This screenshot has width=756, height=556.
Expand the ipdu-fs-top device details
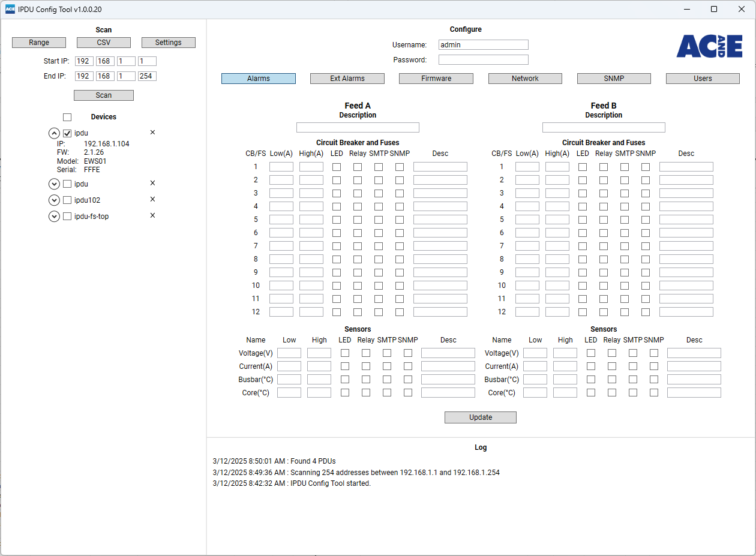[54, 217]
